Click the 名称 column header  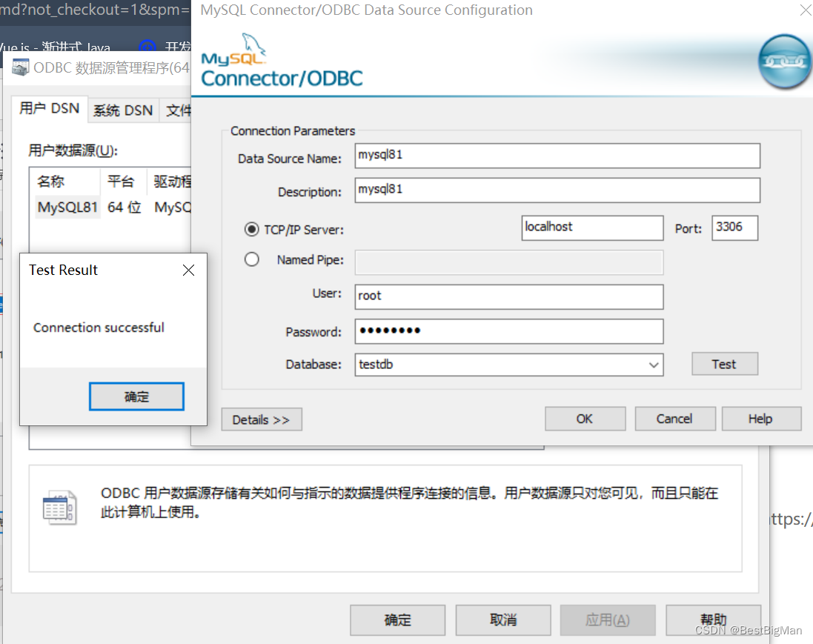[64, 182]
